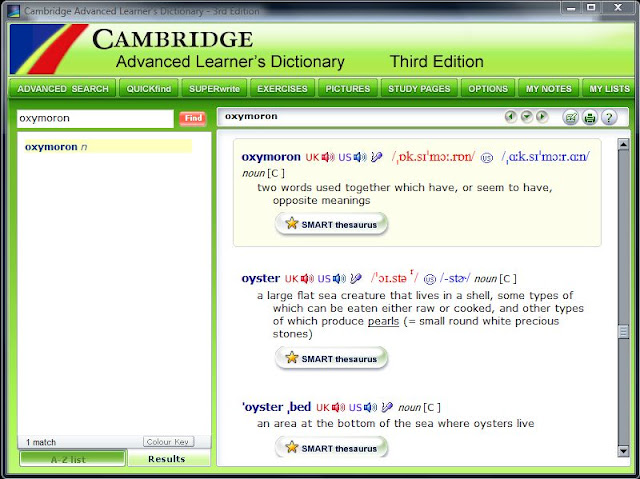640x479 pixels.
Task: Click the microphone record icon beside oxymoron
Action: (377, 157)
